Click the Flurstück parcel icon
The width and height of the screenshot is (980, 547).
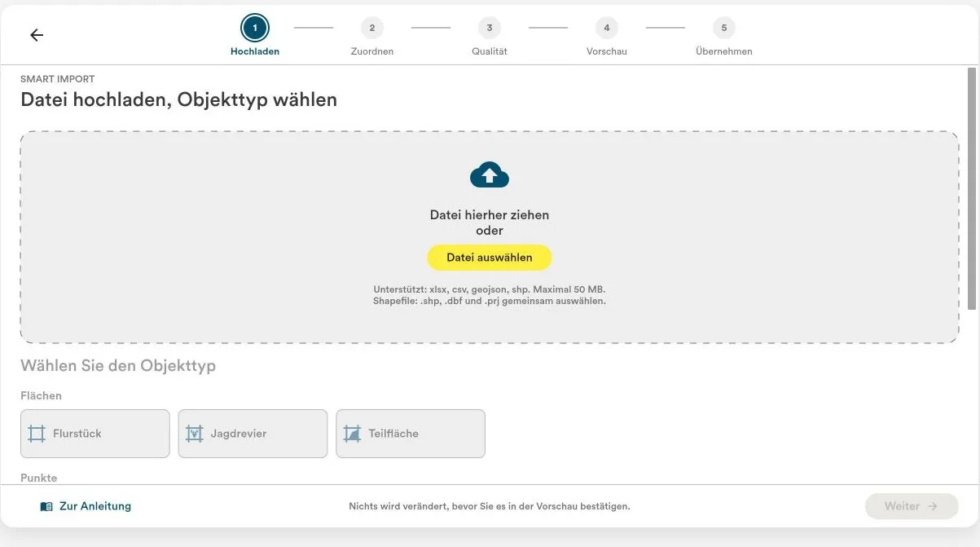[37, 434]
